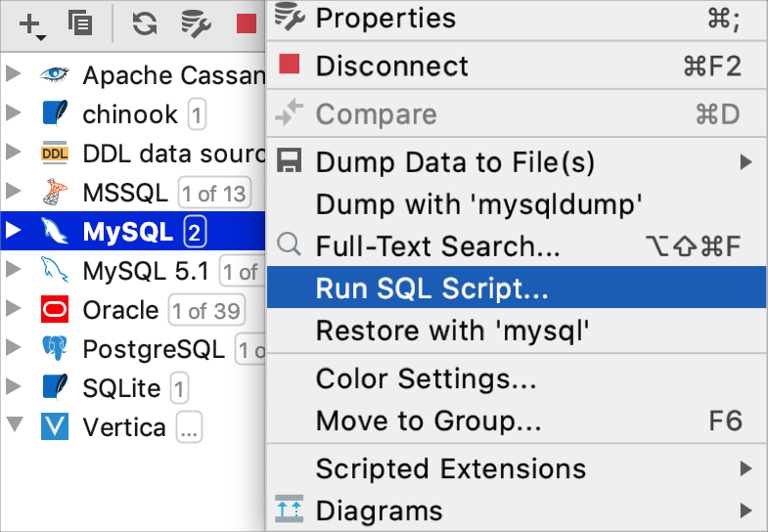Viewport: 768px width, 532px height.
Task: Click the chinook feather icon
Action: point(55,113)
